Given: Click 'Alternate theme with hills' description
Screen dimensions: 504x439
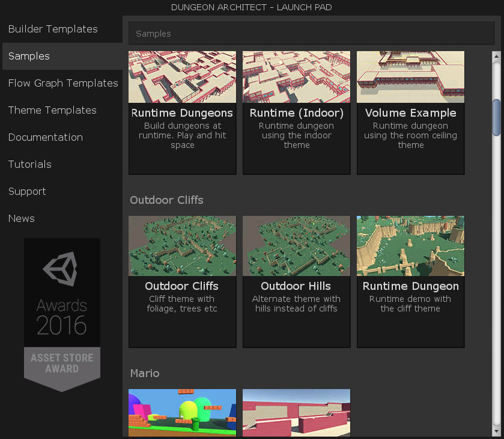Looking at the screenshot, I should 296,304.
